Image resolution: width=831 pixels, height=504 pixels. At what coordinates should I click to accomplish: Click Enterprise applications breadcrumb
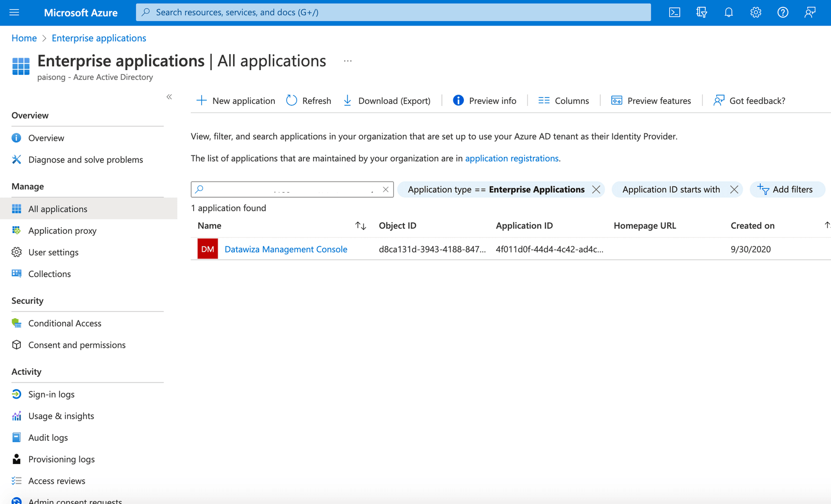pyautogui.click(x=99, y=38)
